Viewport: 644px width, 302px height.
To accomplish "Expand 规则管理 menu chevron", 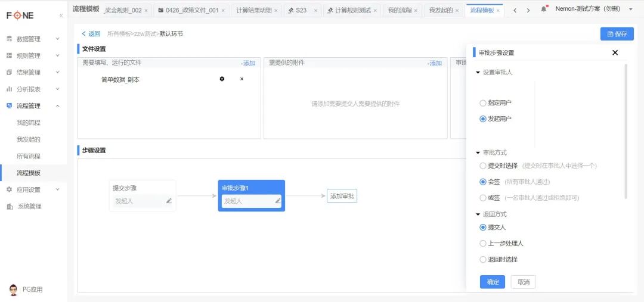I will [57, 55].
